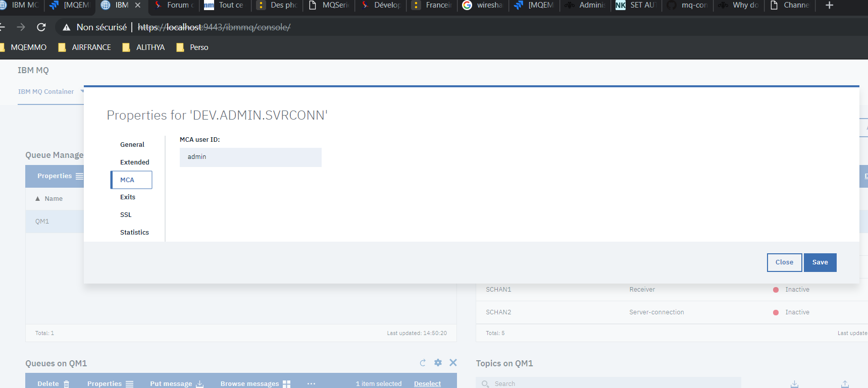Click Put message in Queues toolbar

coord(176,383)
